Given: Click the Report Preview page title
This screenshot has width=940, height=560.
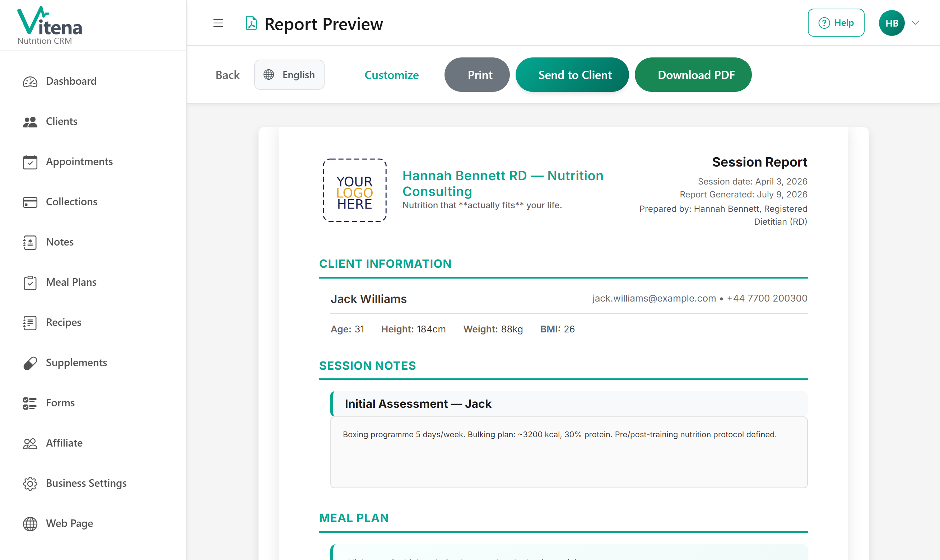Looking at the screenshot, I should tap(324, 24).
